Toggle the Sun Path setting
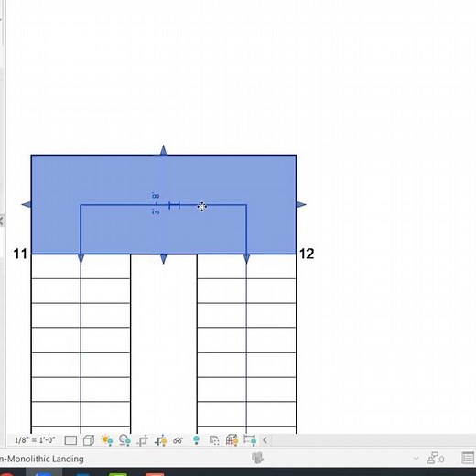Viewport: 476px width, 476px height. click(107, 440)
